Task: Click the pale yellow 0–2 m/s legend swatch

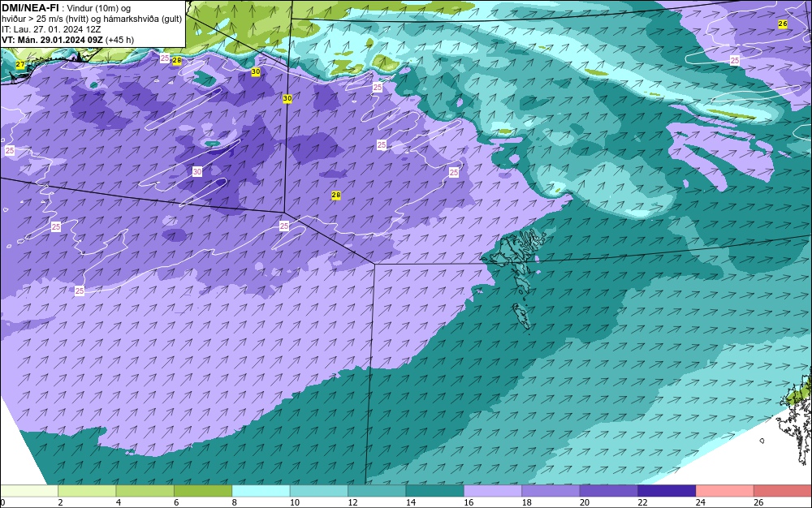Action: [29, 491]
